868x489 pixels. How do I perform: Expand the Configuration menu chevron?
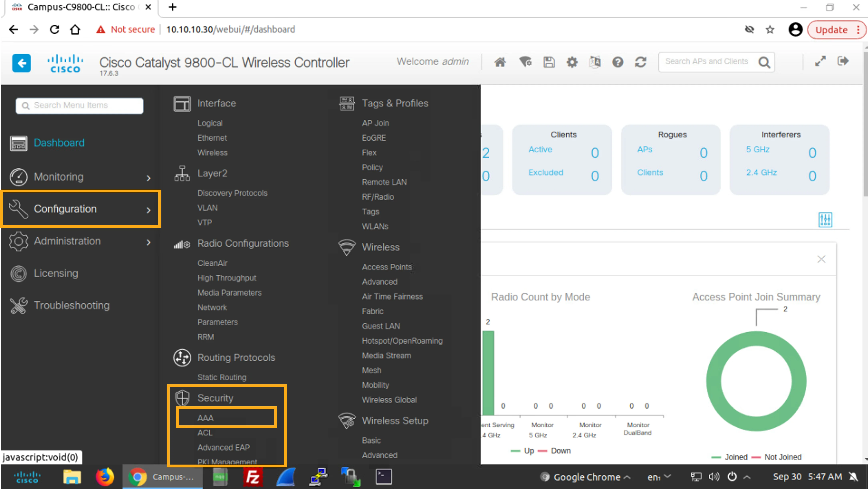(x=149, y=210)
